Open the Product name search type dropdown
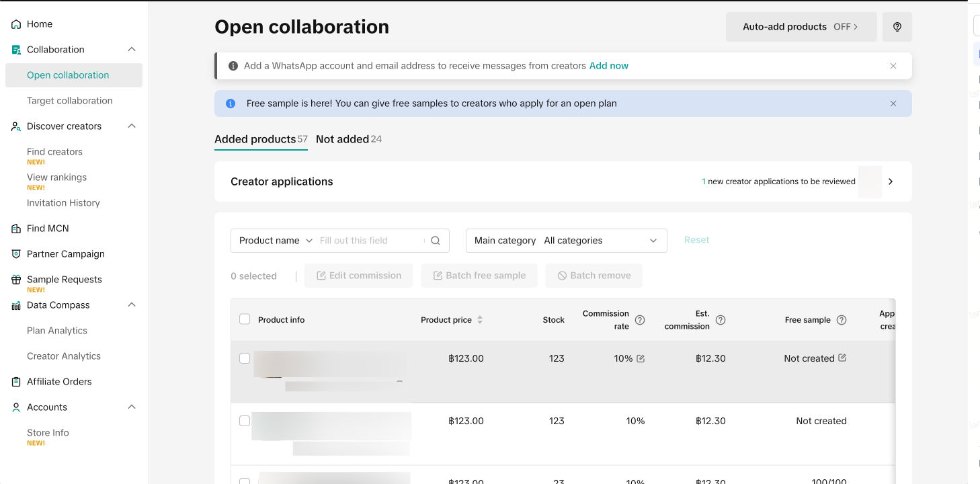The image size is (980, 484). (x=276, y=241)
